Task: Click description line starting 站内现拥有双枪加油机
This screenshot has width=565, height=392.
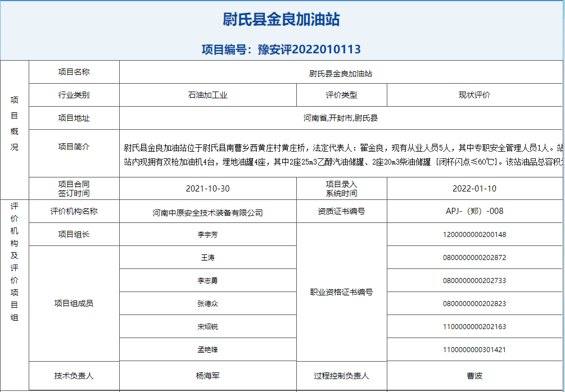Action: pyautogui.click(x=343, y=162)
